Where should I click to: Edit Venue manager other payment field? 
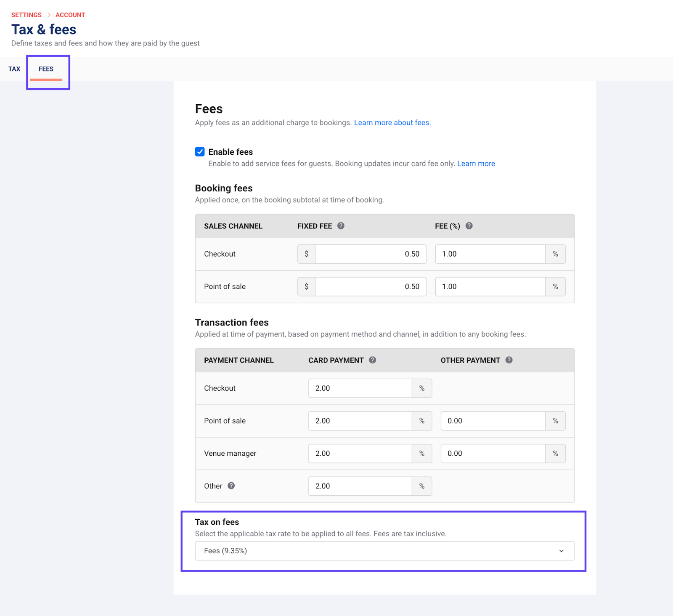click(x=493, y=453)
